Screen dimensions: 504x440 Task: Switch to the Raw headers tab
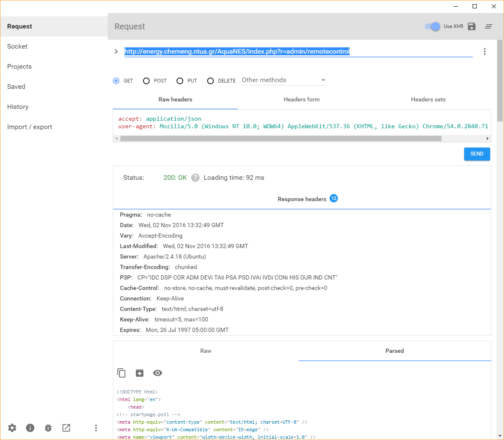point(175,100)
